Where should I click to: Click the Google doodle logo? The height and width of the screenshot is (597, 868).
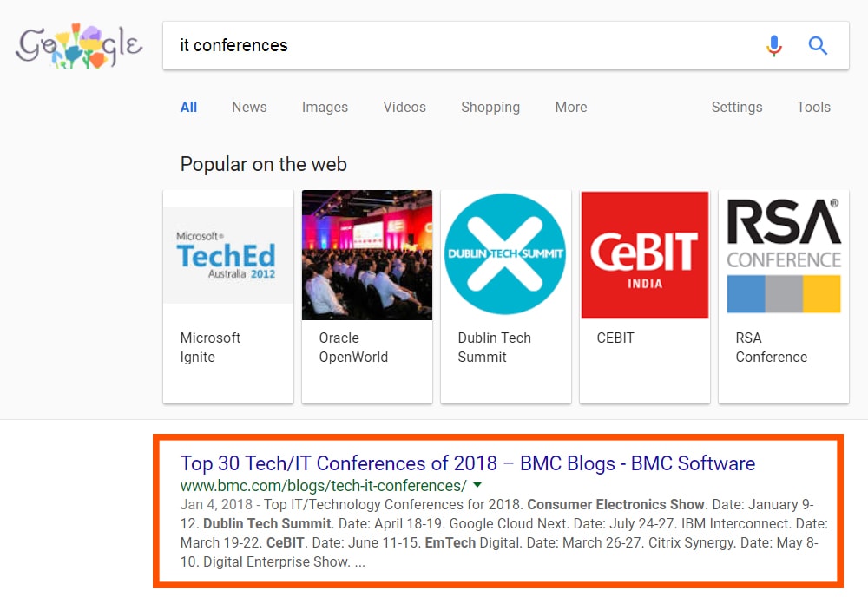[x=78, y=46]
